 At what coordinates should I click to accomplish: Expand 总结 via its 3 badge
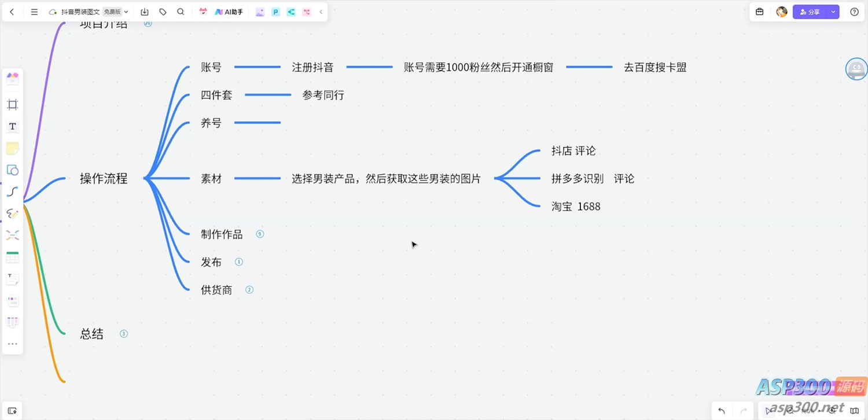[124, 334]
